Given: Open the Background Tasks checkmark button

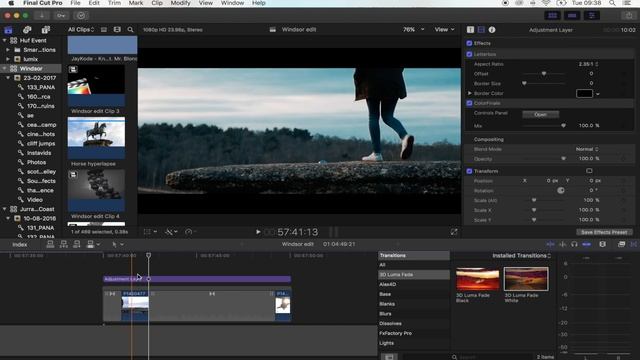Looking at the screenshot, I should [81, 16].
